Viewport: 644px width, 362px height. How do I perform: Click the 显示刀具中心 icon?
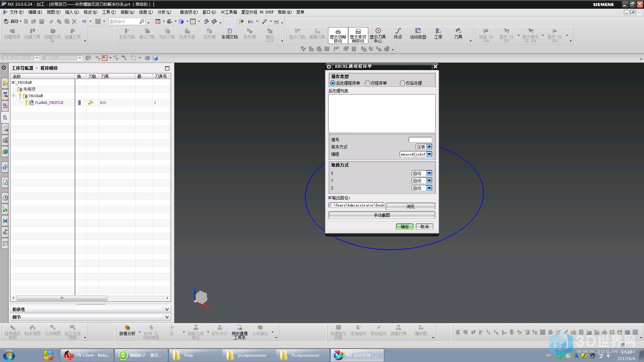pyautogui.click(x=378, y=36)
